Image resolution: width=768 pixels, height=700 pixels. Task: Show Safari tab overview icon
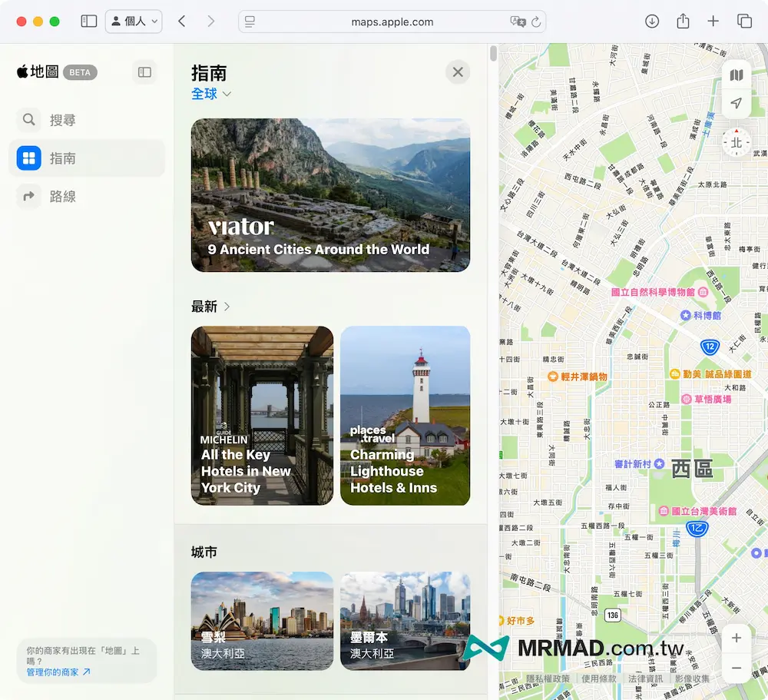pos(744,22)
